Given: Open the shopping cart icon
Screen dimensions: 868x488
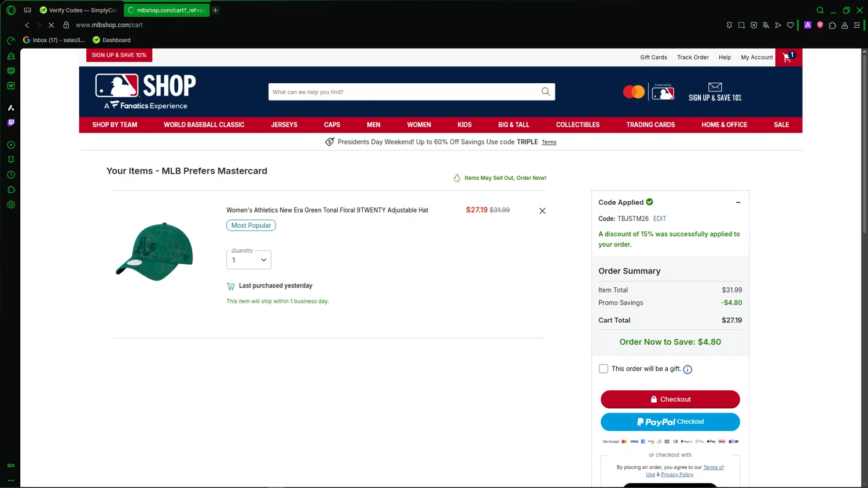Looking at the screenshot, I should click(788, 57).
